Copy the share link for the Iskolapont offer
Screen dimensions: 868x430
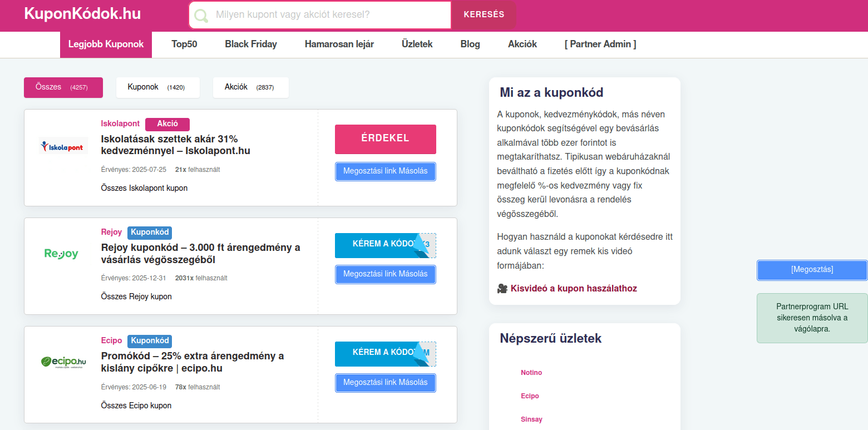[x=386, y=171]
